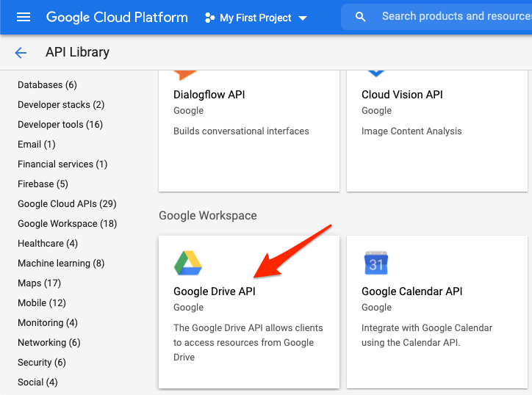
Task: Show Security (6) APIs
Action: pyautogui.click(x=42, y=363)
